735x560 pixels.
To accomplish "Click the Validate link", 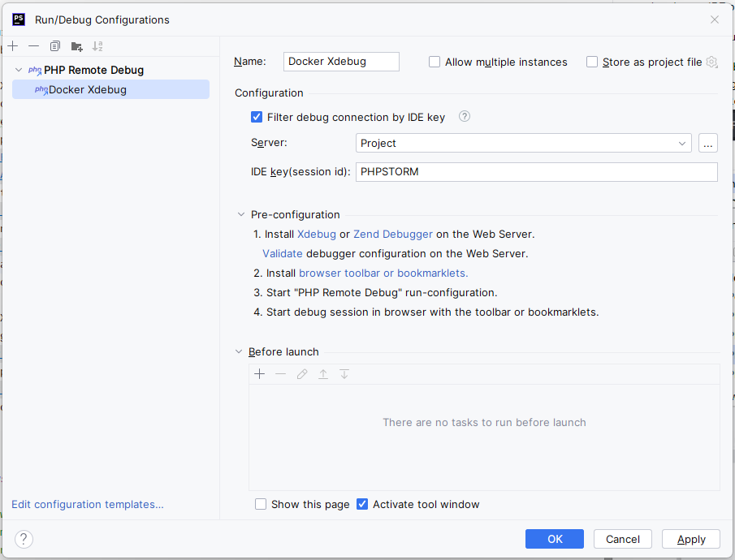I will click(282, 253).
